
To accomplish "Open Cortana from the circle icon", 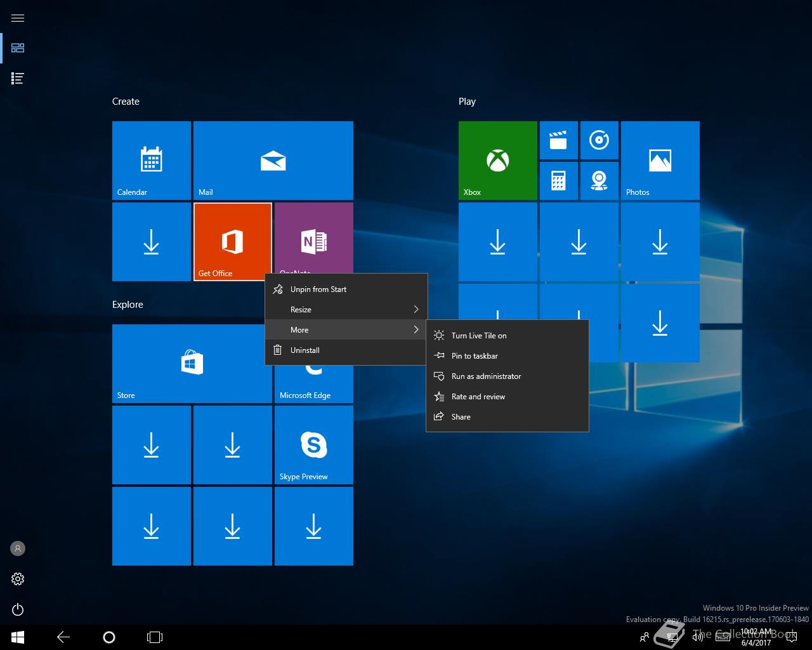I will [109, 637].
